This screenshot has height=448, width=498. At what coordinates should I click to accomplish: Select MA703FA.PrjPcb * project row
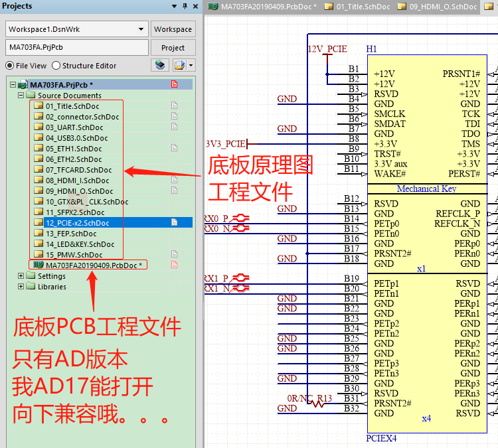101,85
